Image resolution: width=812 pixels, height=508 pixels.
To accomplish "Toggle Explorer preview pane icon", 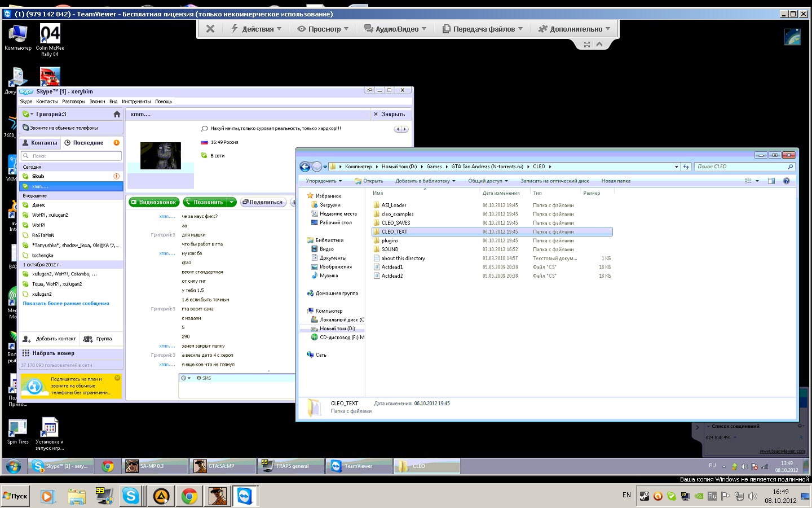I will 771,181.
